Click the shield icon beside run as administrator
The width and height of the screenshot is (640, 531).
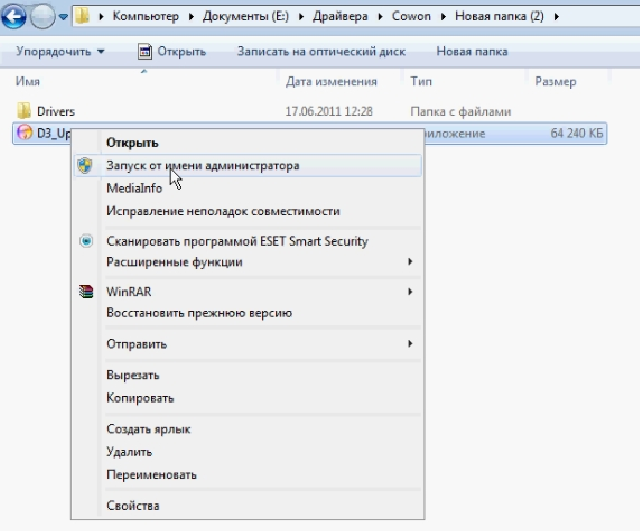point(86,166)
